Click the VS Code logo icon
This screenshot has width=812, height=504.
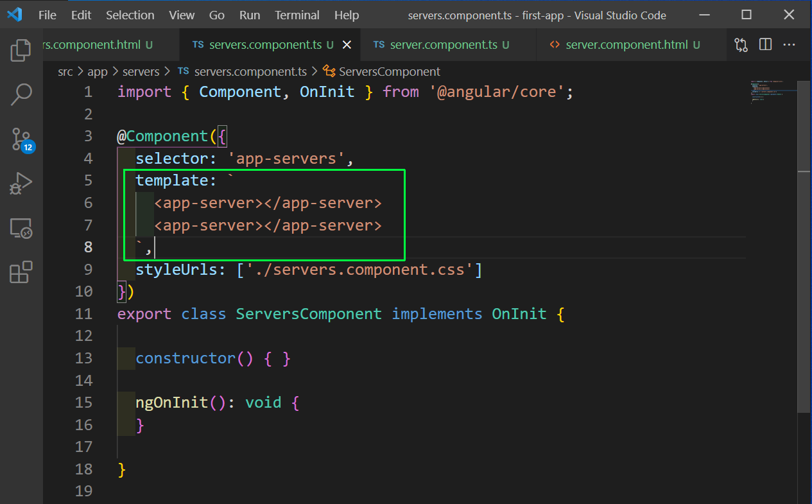tap(15, 15)
